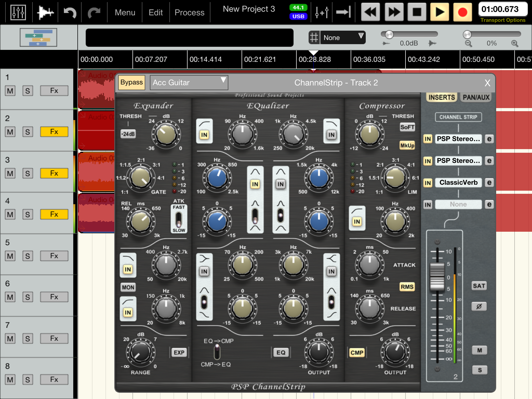Toggle the 300-850 Hz mid band IN button

255,184
